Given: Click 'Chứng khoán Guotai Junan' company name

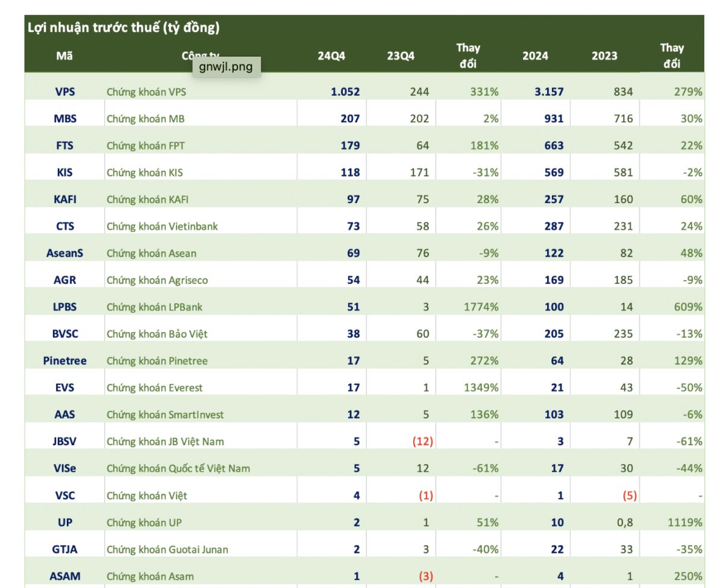Looking at the screenshot, I should pyautogui.click(x=167, y=549).
